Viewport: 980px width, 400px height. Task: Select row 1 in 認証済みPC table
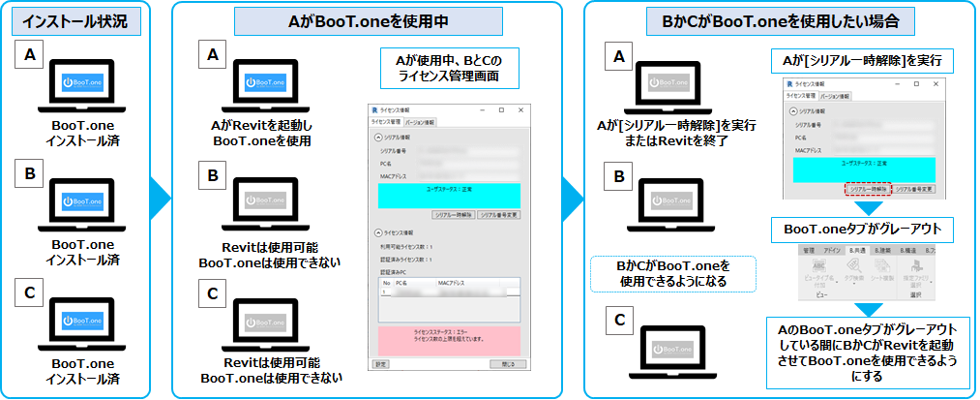click(450, 292)
